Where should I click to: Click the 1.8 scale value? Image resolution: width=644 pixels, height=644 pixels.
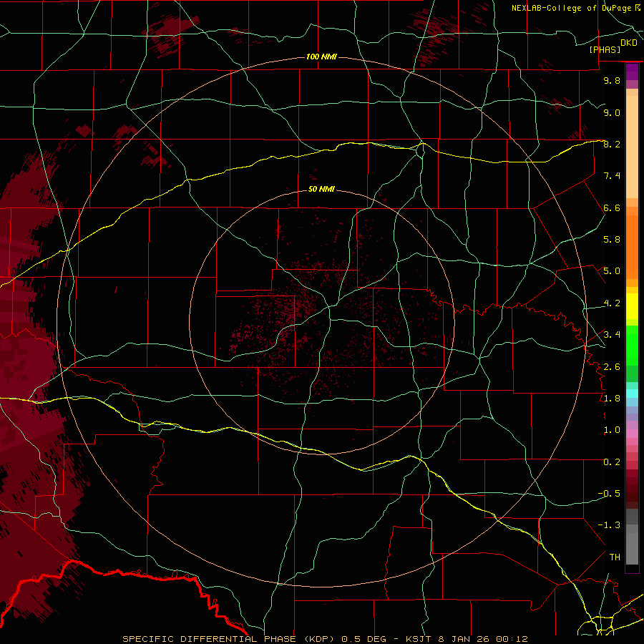tap(612, 399)
